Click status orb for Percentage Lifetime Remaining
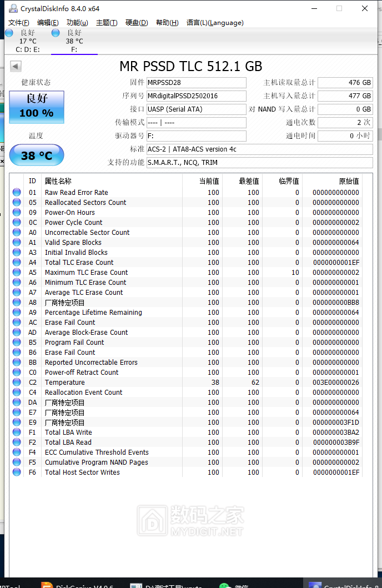 (x=17, y=313)
